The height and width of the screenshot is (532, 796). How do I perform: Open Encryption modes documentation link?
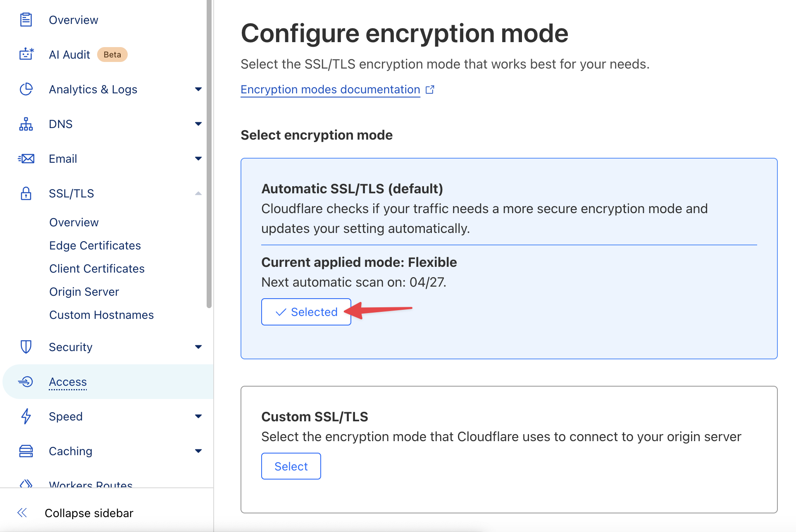[330, 89]
